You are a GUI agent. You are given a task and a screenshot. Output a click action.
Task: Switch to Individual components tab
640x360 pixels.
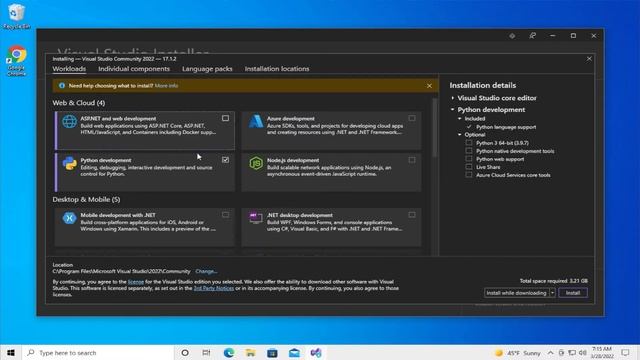tap(134, 69)
